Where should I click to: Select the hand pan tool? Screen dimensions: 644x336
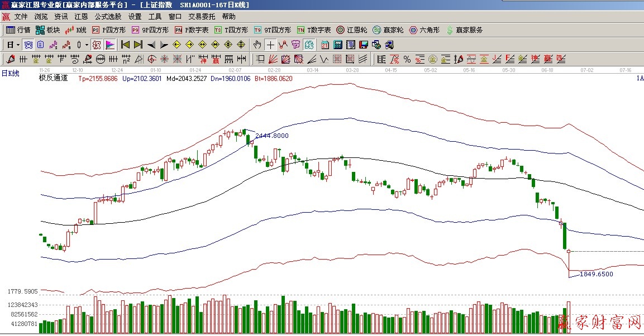pos(257,45)
